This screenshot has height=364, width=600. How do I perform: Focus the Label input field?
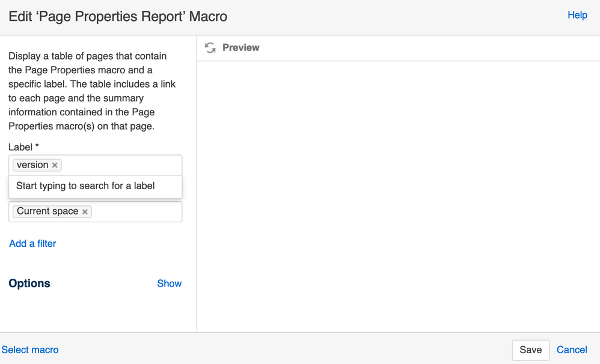95,165
